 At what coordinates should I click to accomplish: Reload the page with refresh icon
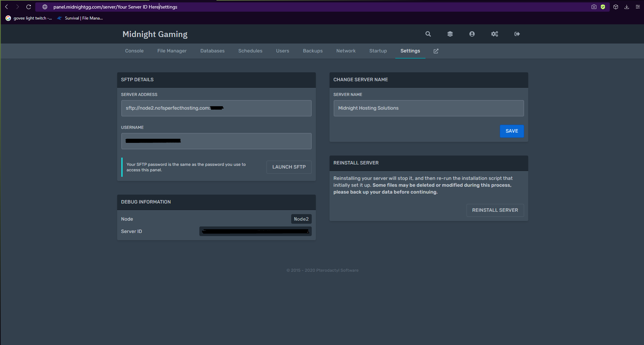(x=29, y=7)
